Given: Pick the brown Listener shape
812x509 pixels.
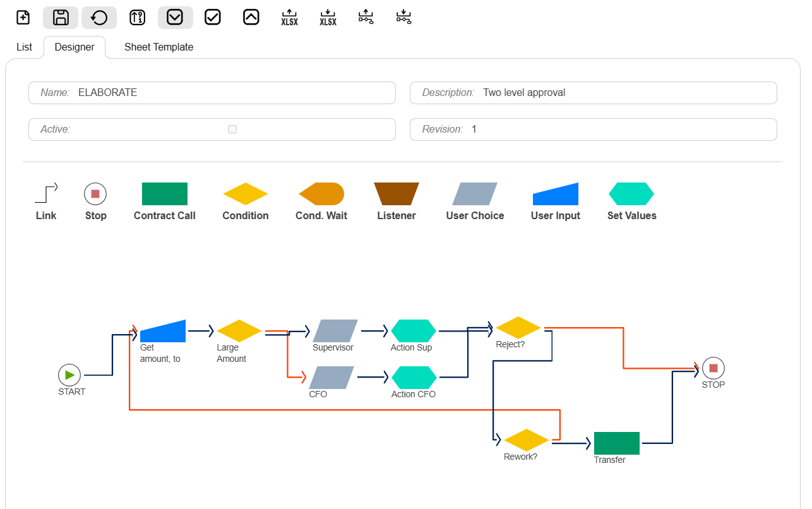Looking at the screenshot, I should [x=397, y=194].
